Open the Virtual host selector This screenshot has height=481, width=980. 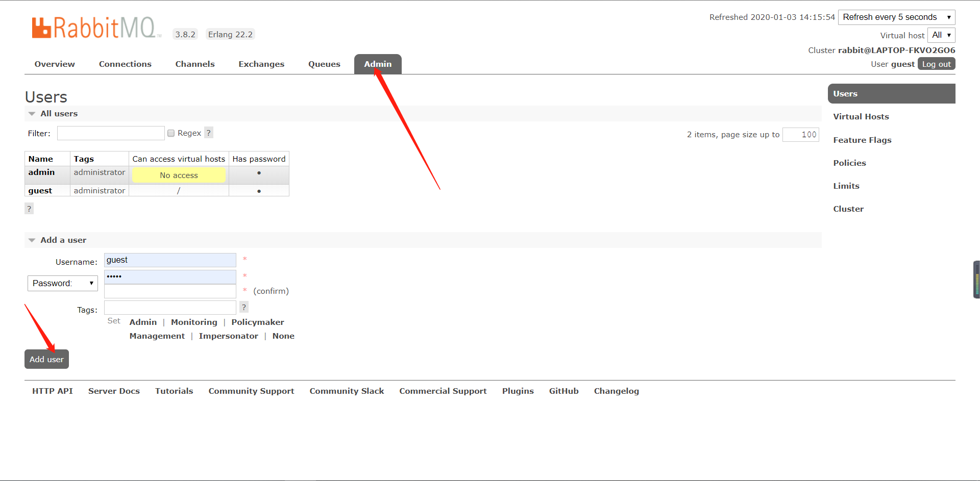tap(941, 35)
